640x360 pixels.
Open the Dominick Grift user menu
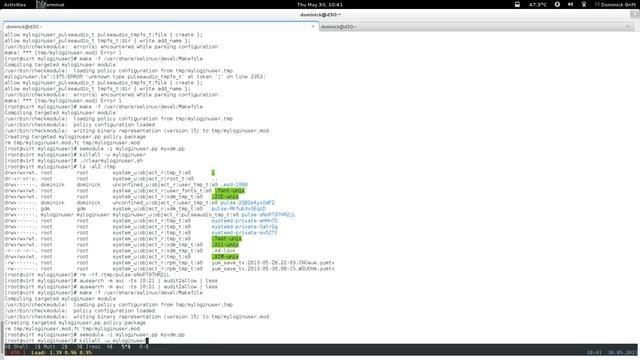616,4
